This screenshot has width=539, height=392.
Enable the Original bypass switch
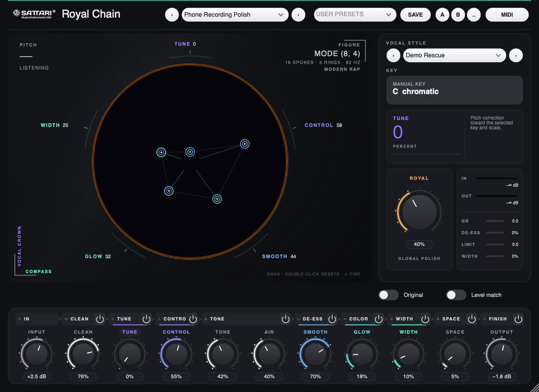click(389, 295)
